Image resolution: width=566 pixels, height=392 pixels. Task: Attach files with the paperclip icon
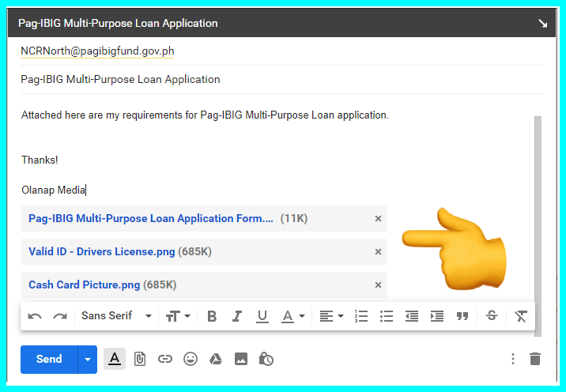pos(140,359)
